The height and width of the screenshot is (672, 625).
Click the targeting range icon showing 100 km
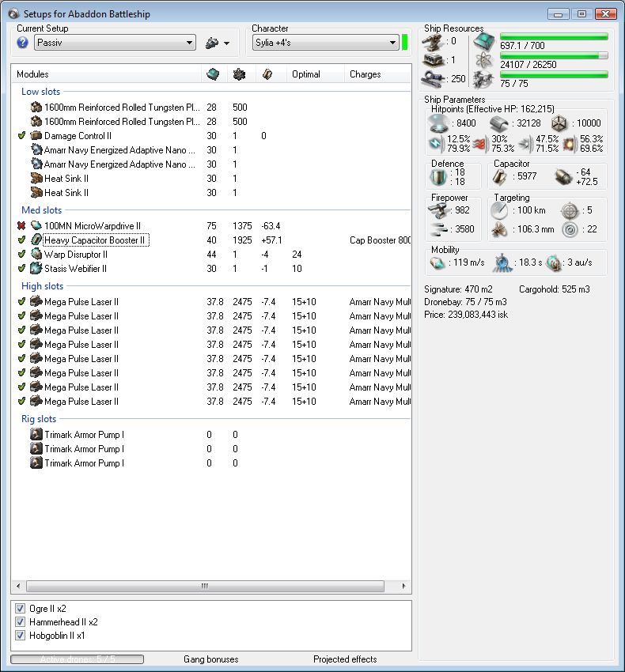point(499,210)
